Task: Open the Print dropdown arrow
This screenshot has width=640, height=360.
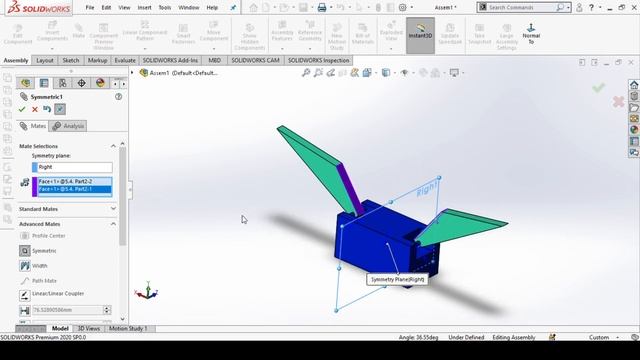Action: 330,7
